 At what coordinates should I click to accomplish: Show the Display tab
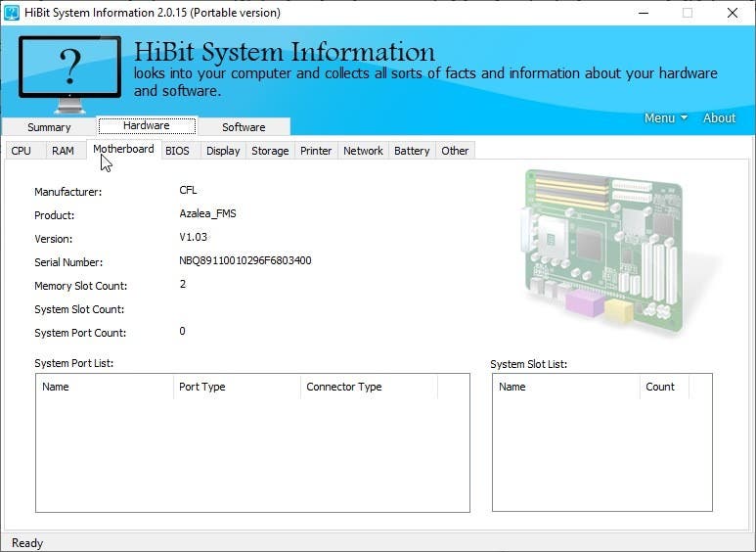223,151
